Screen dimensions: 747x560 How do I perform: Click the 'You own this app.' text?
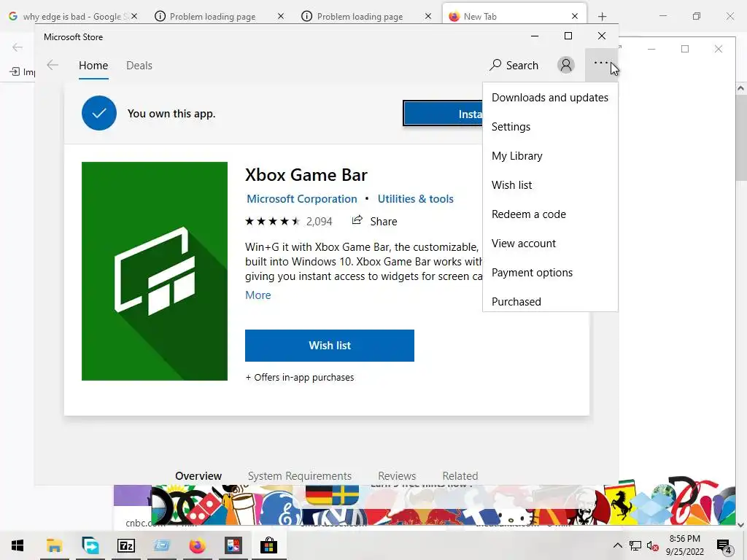(171, 114)
